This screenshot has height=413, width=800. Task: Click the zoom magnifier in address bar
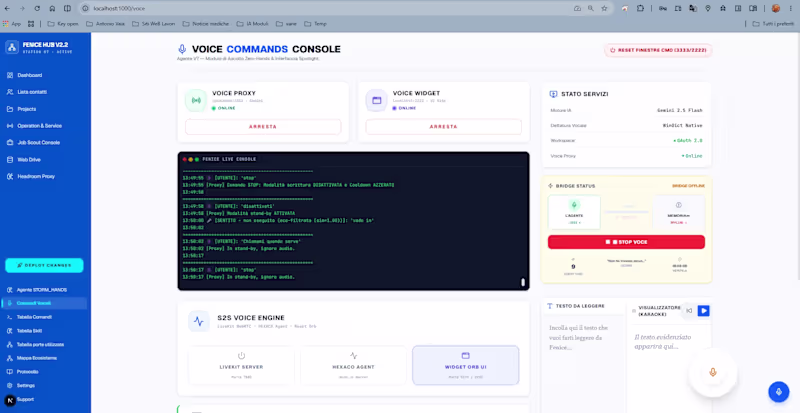[591, 8]
